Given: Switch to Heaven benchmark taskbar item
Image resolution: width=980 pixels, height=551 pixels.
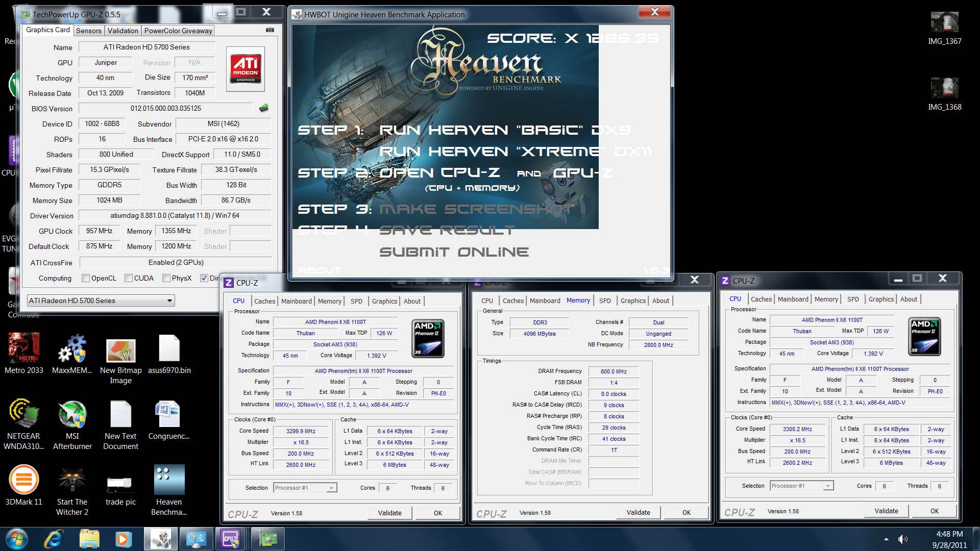Looking at the screenshot, I should point(161,539).
